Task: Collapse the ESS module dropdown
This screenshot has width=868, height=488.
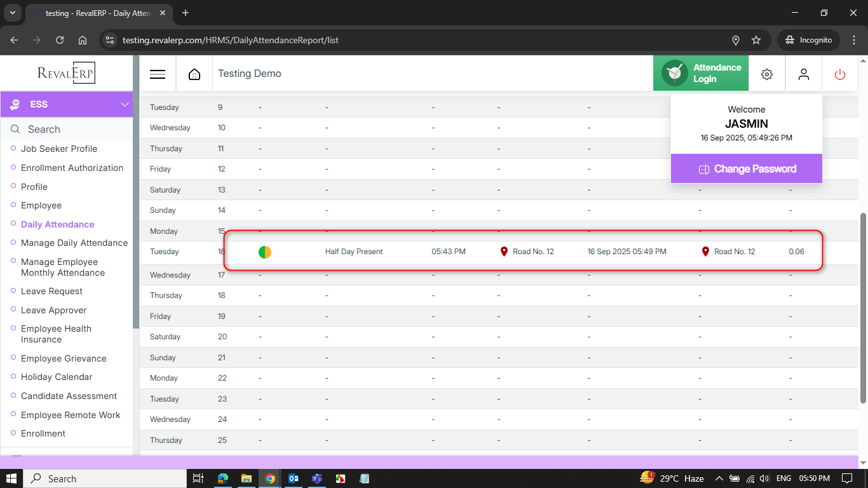Action: [125, 104]
